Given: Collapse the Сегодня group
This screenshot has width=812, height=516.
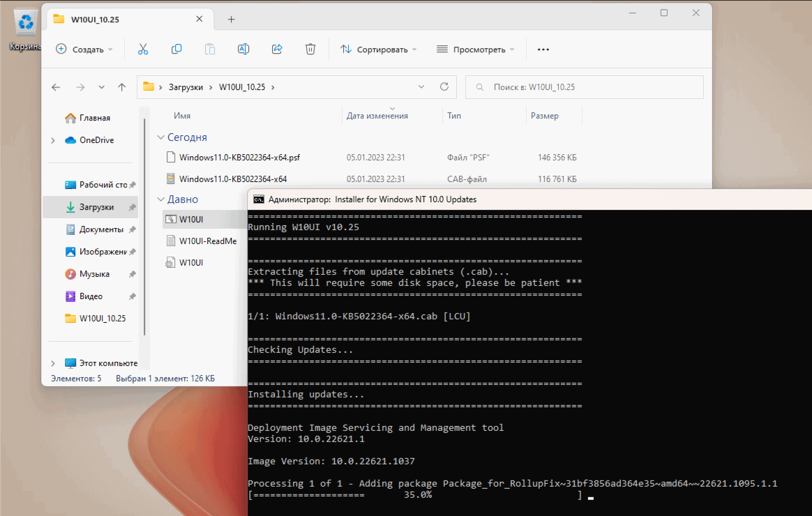Looking at the screenshot, I should (161, 137).
